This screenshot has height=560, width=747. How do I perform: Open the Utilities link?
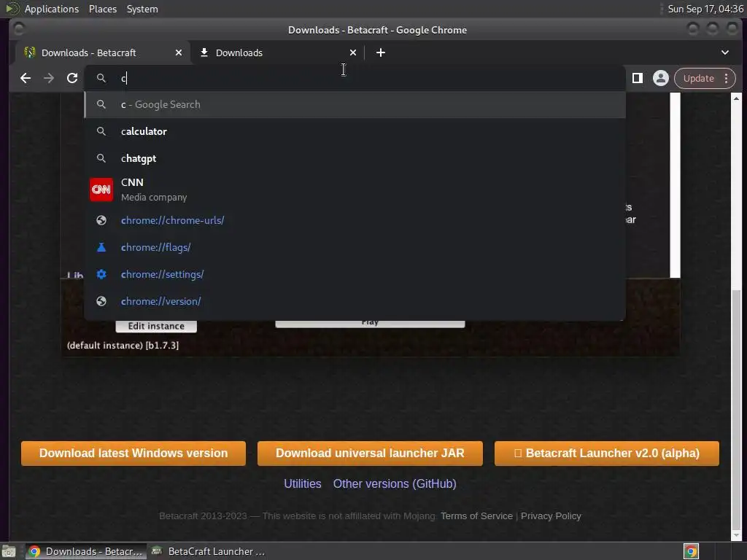pos(303,484)
